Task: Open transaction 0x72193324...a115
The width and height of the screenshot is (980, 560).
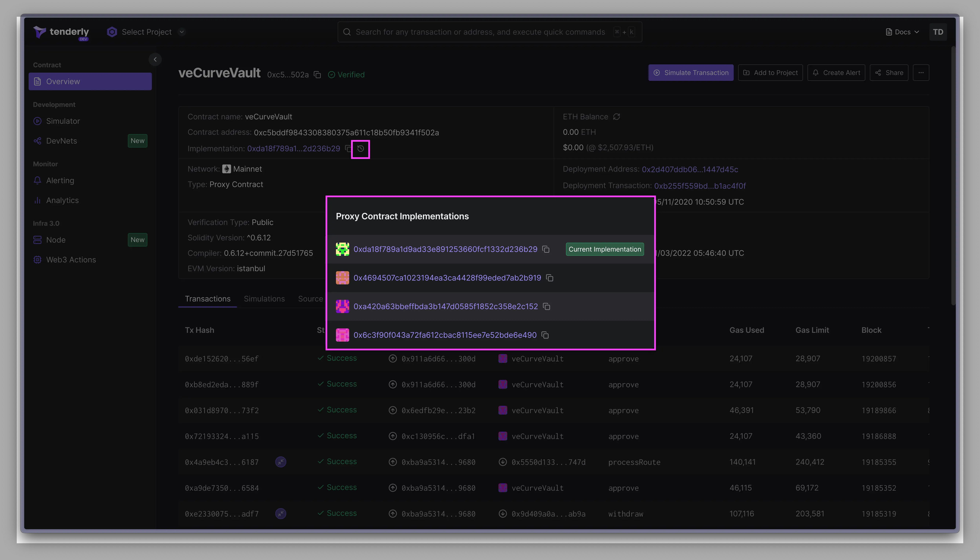Action: coord(222,436)
